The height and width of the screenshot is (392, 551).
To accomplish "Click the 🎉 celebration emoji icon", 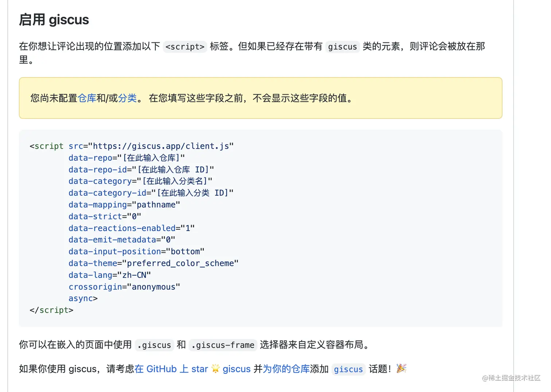I will (402, 369).
